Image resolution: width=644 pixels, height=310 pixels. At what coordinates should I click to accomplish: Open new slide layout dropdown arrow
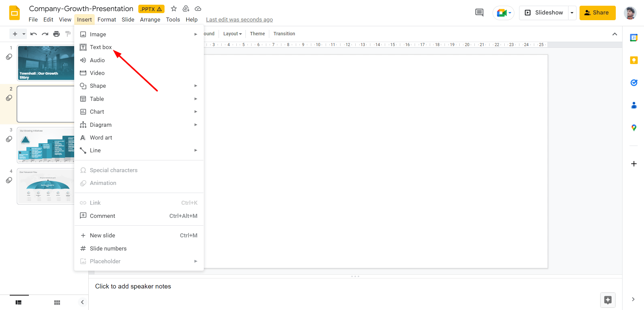coord(24,34)
